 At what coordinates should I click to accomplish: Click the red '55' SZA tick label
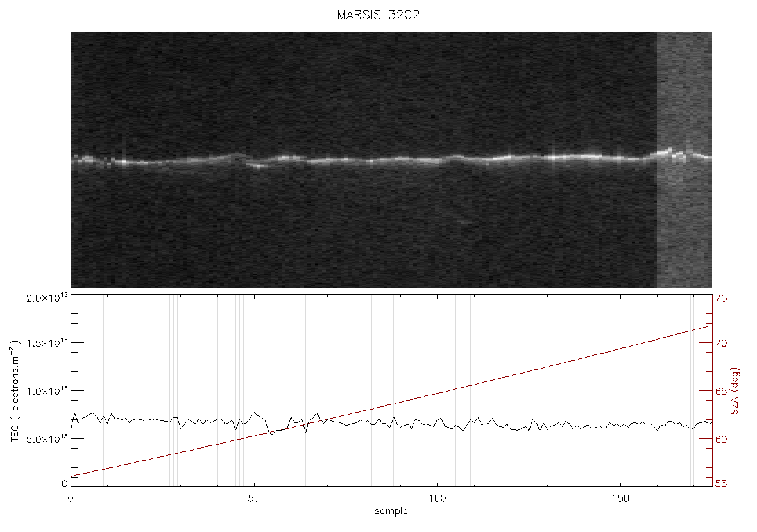click(x=721, y=484)
